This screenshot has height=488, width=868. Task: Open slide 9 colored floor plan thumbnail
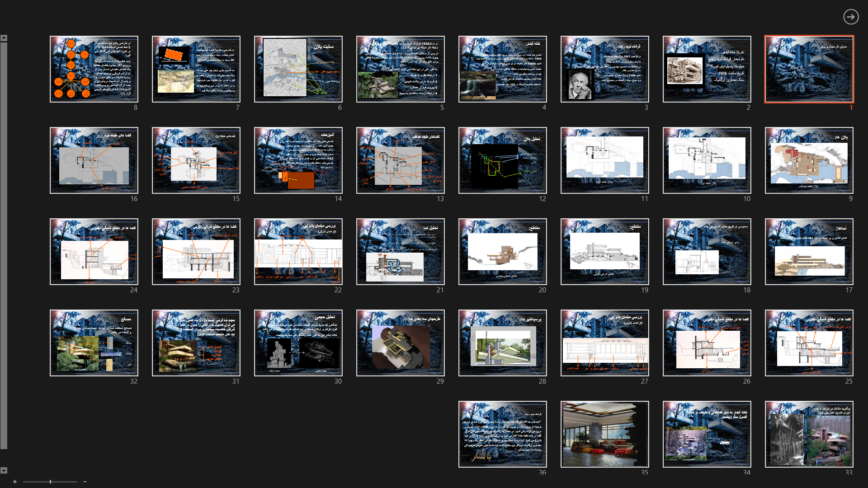[809, 160]
